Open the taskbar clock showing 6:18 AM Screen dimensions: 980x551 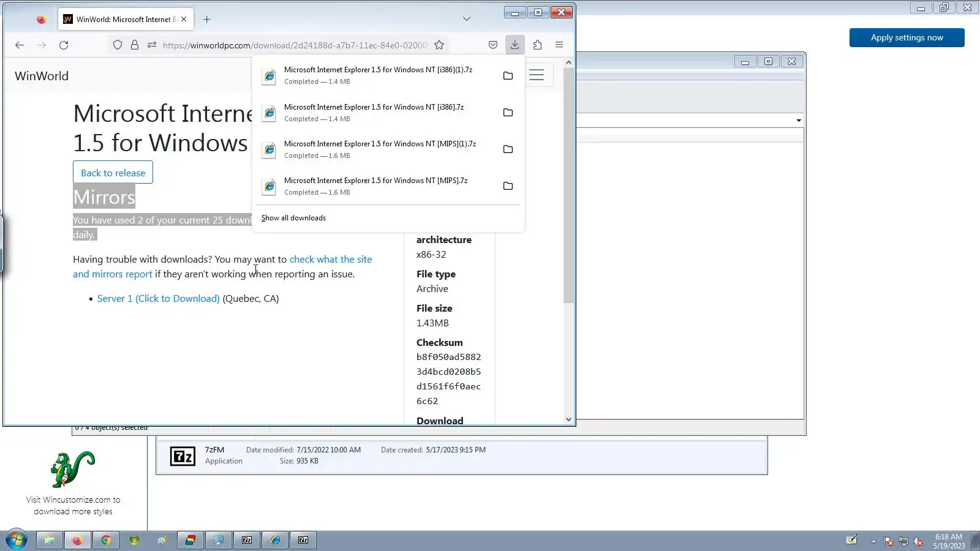click(949, 541)
